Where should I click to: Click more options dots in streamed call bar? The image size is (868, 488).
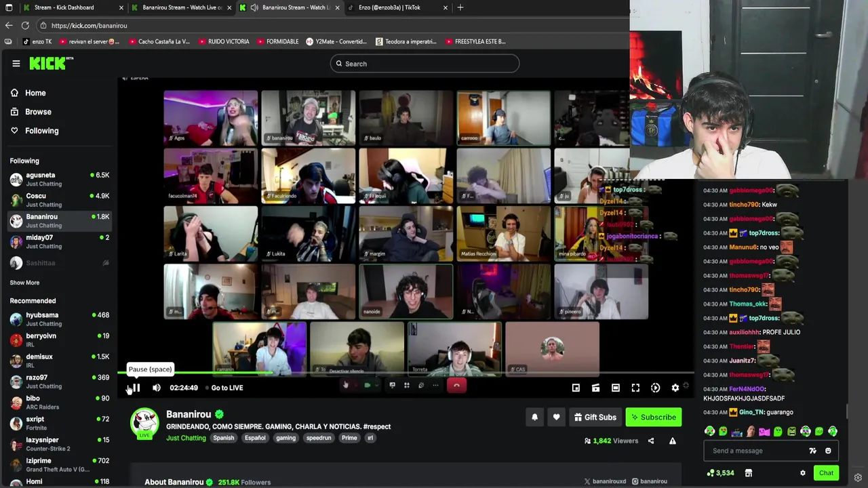[x=435, y=386]
